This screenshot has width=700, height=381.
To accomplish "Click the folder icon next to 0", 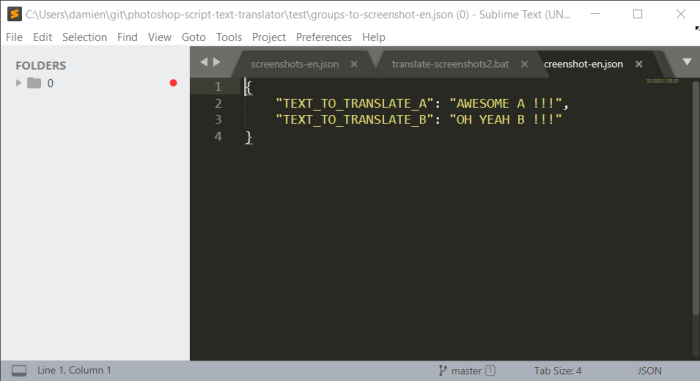I will click(x=34, y=83).
